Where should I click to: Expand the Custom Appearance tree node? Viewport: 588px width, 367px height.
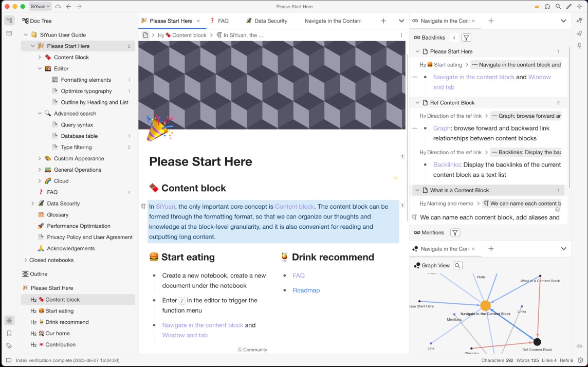pyautogui.click(x=40, y=159)
